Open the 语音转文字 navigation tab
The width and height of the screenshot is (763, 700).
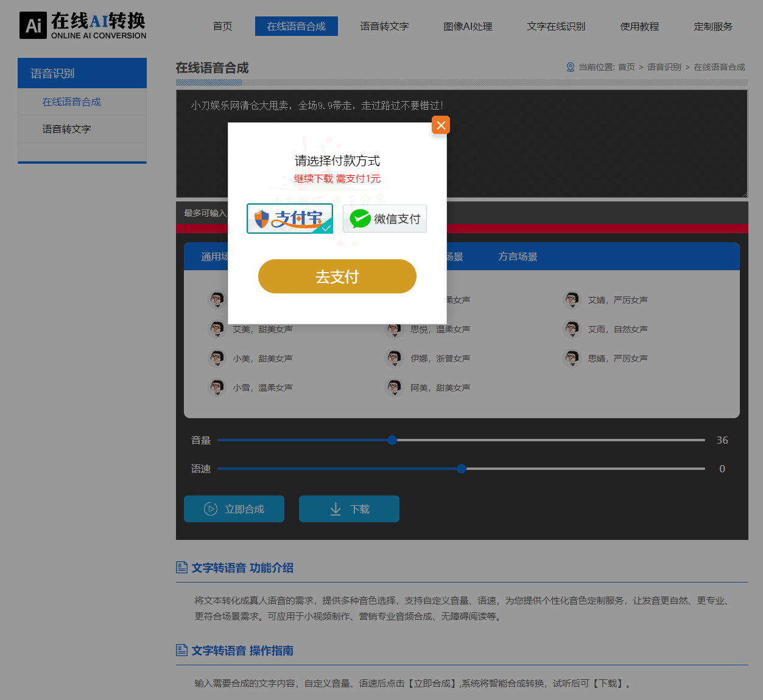[384, 26]
